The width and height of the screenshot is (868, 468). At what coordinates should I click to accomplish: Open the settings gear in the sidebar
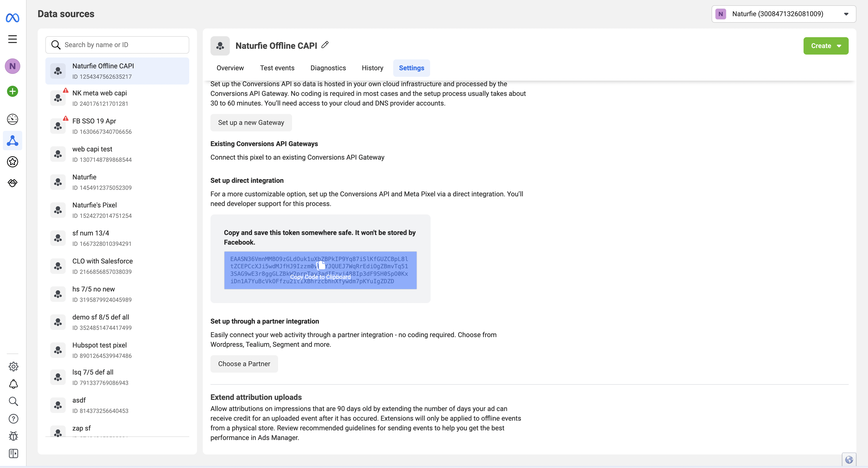tap(13, 367)
